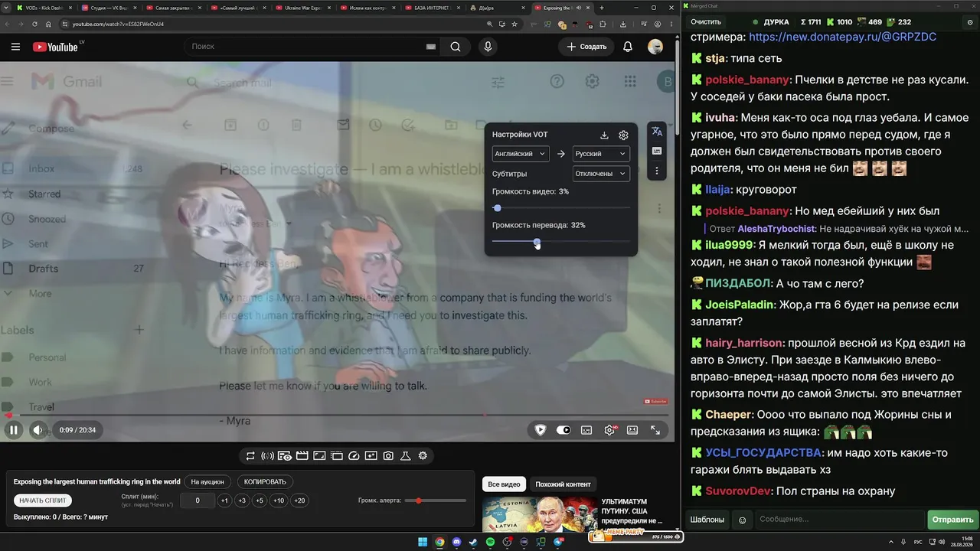Screen dimensions: 980x551
Task: Click the audio waves icon below the video
Action: [x=267, y=456]
